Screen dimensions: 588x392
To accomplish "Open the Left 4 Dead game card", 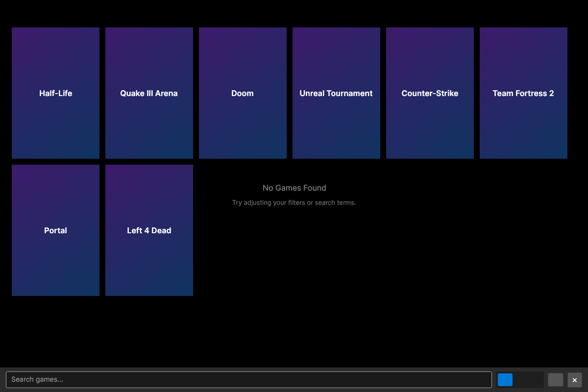I will [x=149, y=230].
